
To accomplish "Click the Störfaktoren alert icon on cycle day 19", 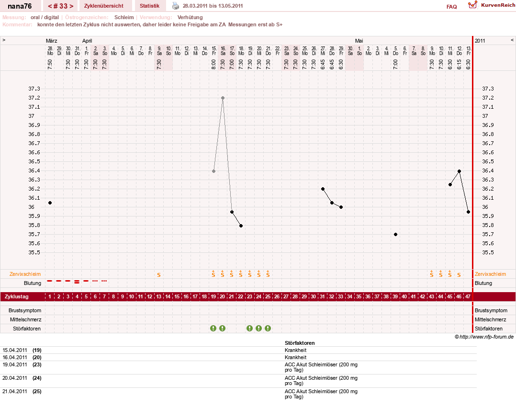I will pyautogui.click(x=213, y=328).
